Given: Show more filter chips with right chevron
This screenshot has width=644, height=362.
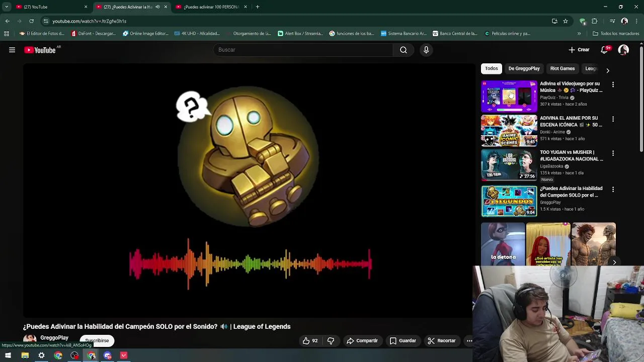Looking at the screenshot, I should tap(607, 70).
